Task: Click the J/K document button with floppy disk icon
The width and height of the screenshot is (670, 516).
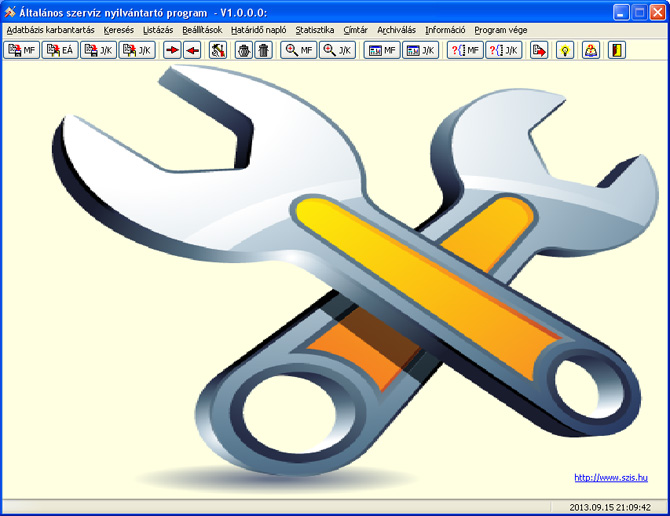Action: [x=99, y=50]
